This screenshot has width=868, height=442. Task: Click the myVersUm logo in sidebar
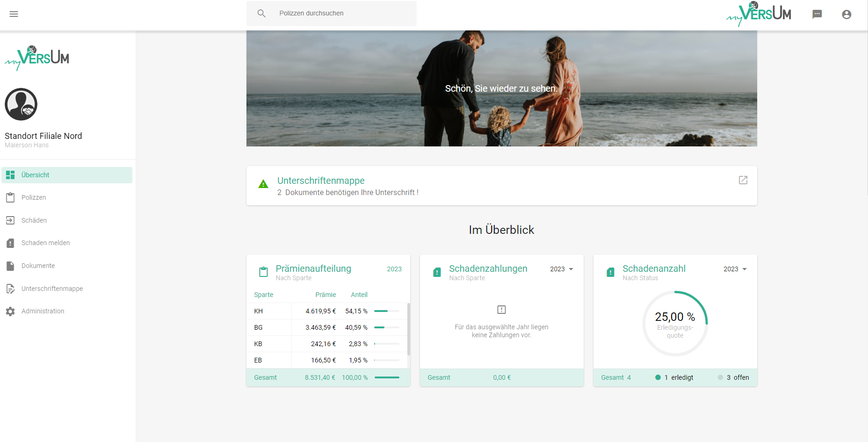(37, 58)
